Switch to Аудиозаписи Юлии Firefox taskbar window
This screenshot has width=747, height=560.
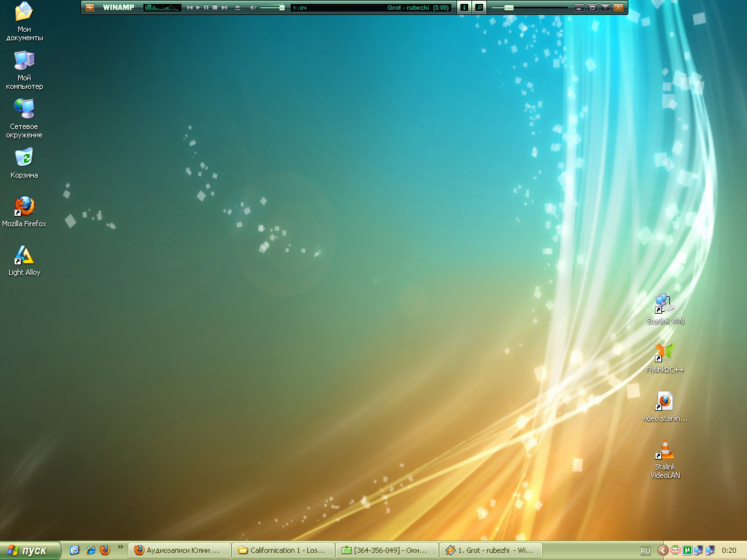(180, 550)
